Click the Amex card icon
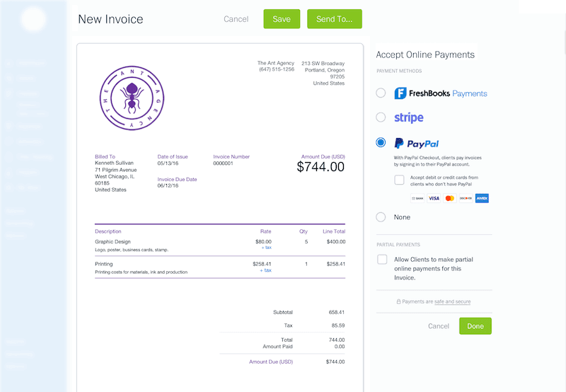The width and height of the screenshot is (566, 392). [x=482, y=198]
